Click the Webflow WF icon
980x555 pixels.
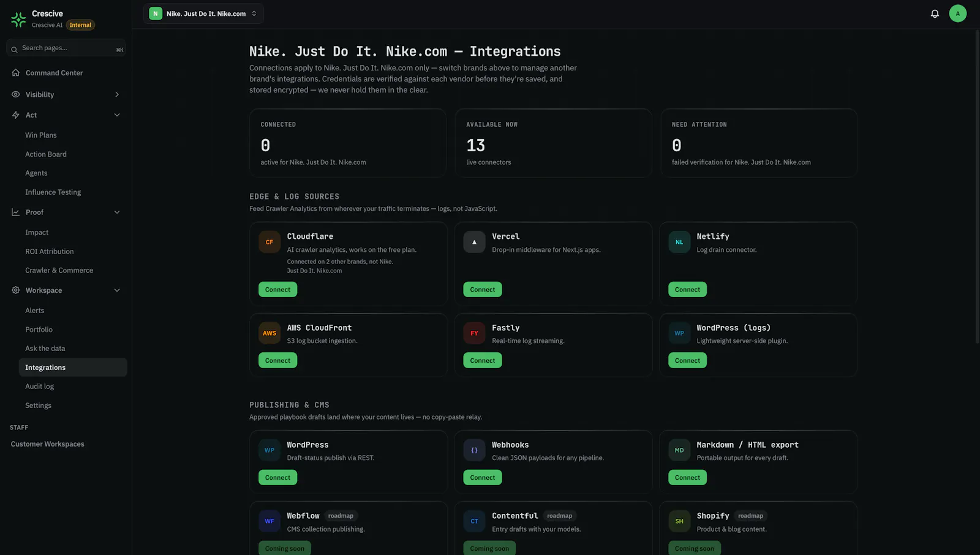click(x=269, y=521)
